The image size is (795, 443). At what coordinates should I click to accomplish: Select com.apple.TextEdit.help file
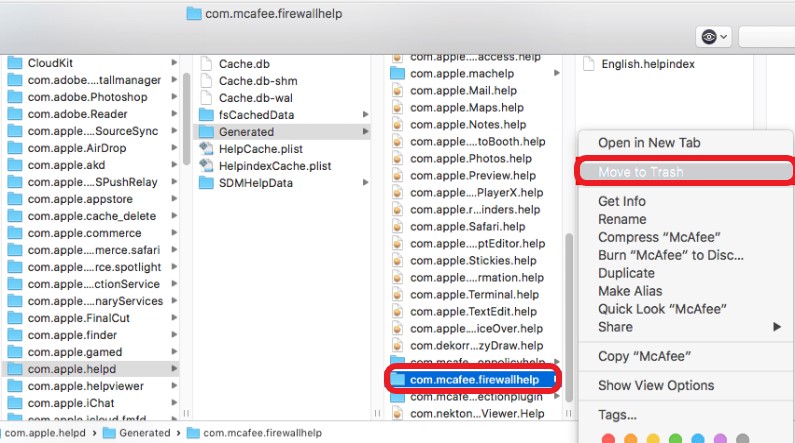[473, 312]
